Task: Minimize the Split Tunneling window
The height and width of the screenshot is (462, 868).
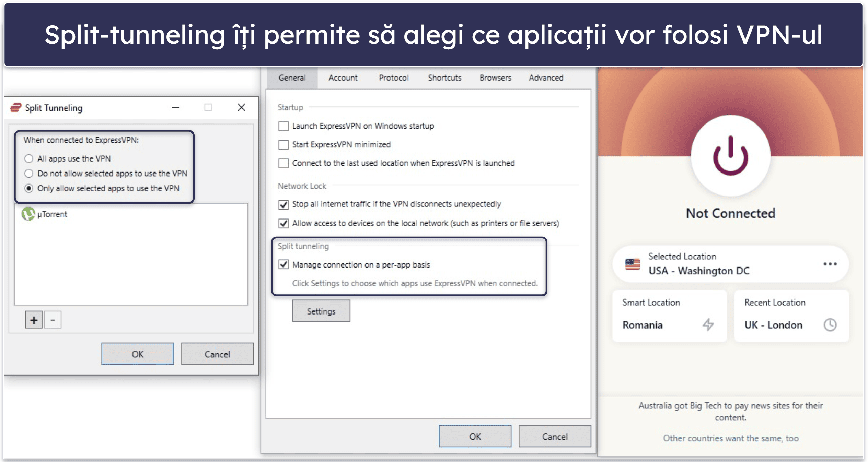Action: click(x=175, y=108)
